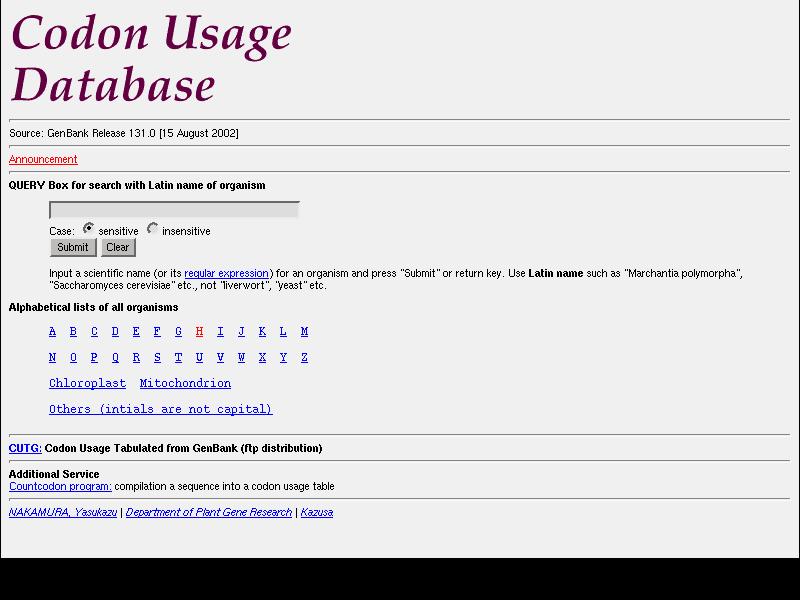Open Others (initials are not capital) link
The image size is (800, 600).
click(x=160, y=410)
